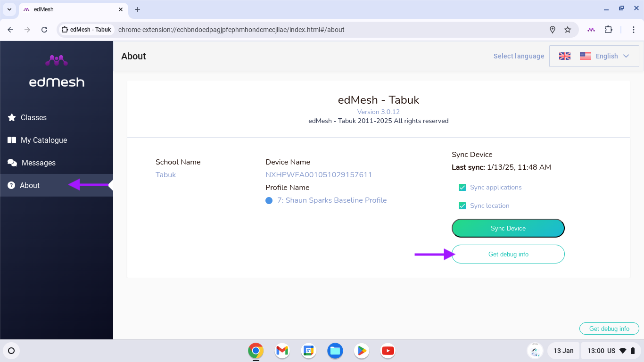Go back with the browser back arrow
644x362 pixels.
click(x=11, y=30)
